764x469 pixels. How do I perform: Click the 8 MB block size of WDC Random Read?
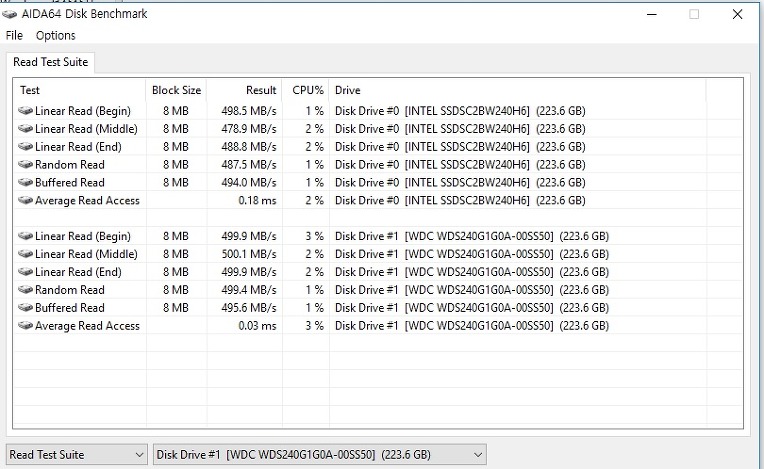click(176, 290)
